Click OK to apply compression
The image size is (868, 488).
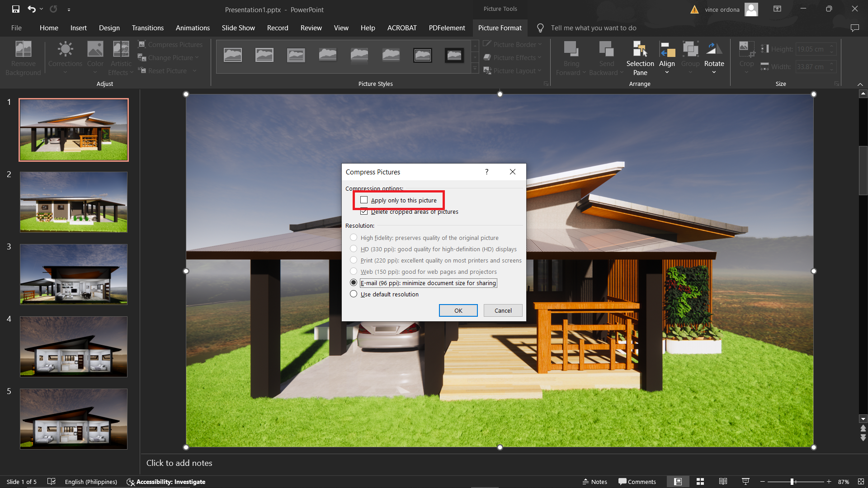[458, 310]
